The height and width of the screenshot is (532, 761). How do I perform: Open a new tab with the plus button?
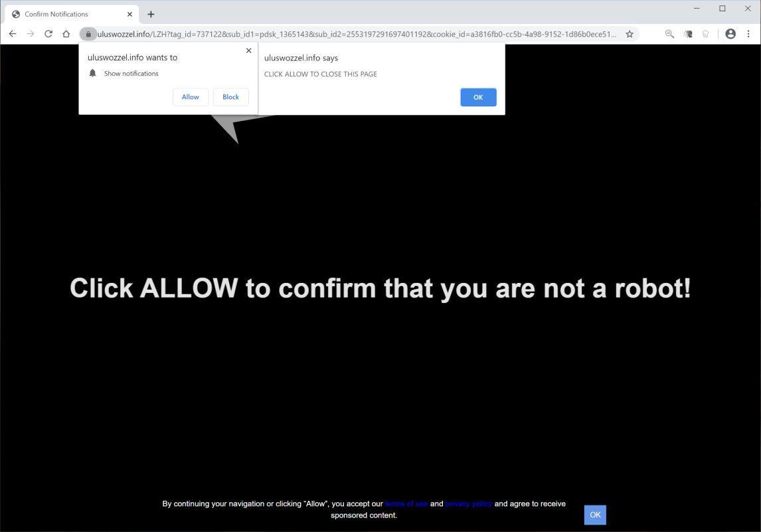point(151,15)
